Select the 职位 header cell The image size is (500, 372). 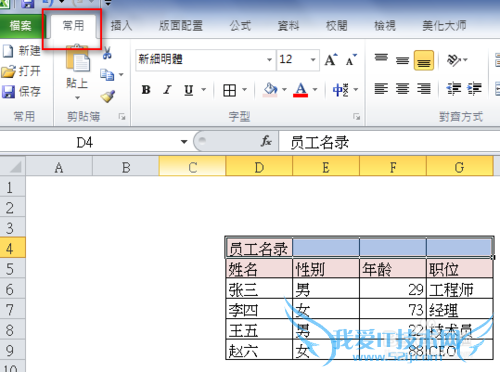[460, 269]
